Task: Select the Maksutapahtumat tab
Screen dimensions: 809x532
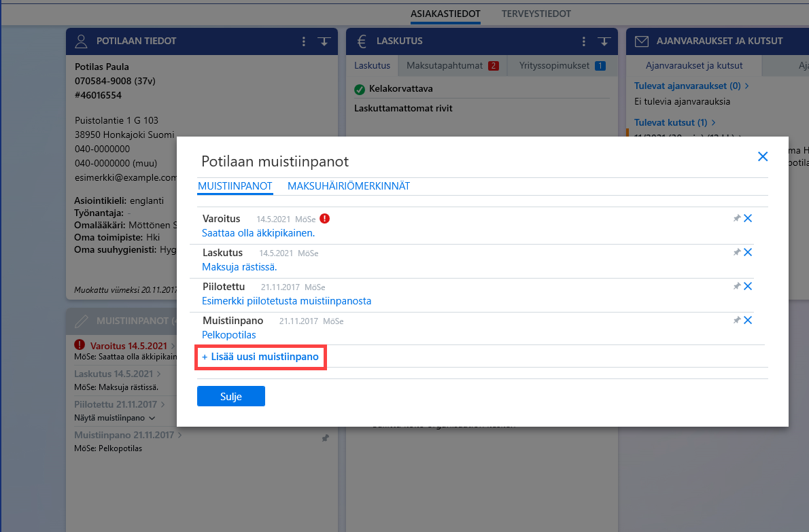Action: coord(453,66)
